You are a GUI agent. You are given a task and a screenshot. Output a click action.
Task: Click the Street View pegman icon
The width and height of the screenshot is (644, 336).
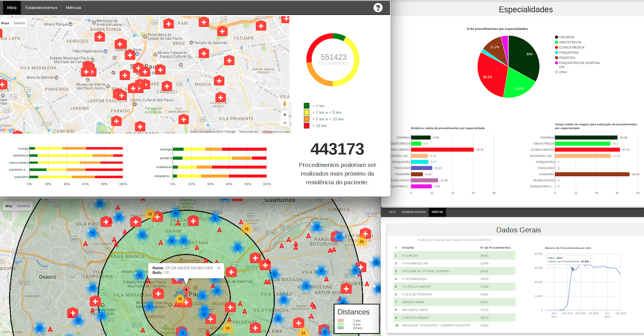click(x=285, y=104)
